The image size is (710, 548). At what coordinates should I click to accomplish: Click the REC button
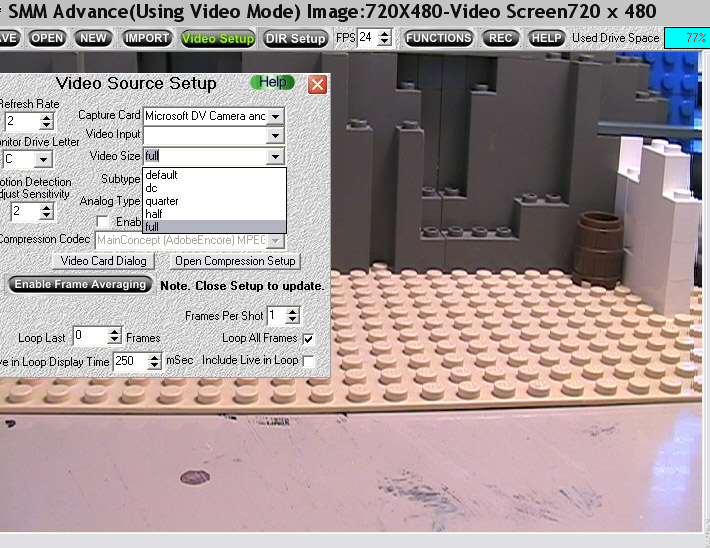(x=500, y=38)
